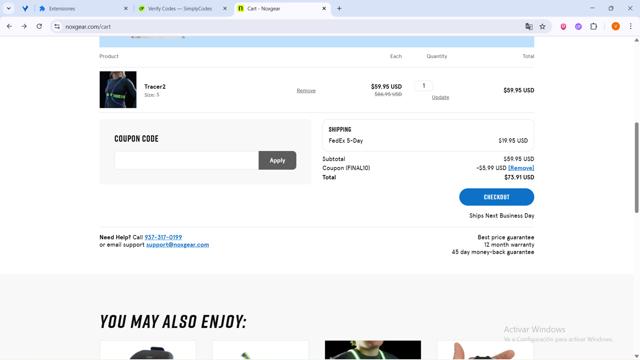Bookmark this page with star icon
The width and height of the screenshot is (640, 360).
pos(542,27)
